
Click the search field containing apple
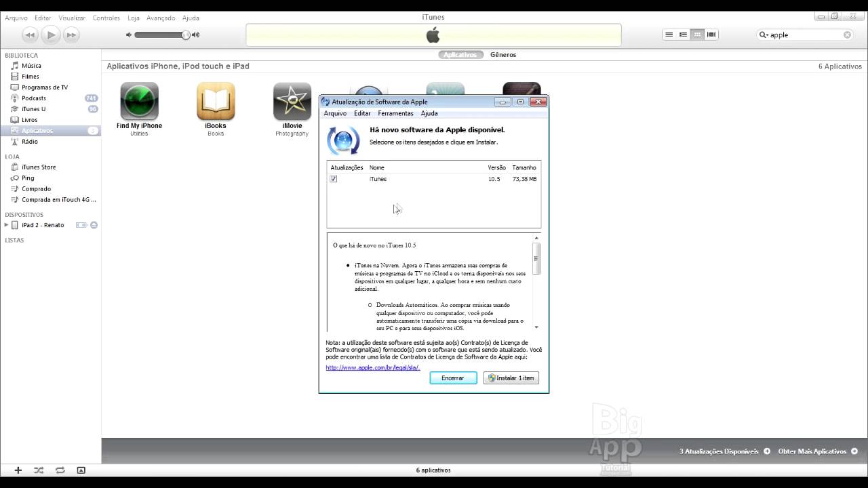[x=805, y=35]
